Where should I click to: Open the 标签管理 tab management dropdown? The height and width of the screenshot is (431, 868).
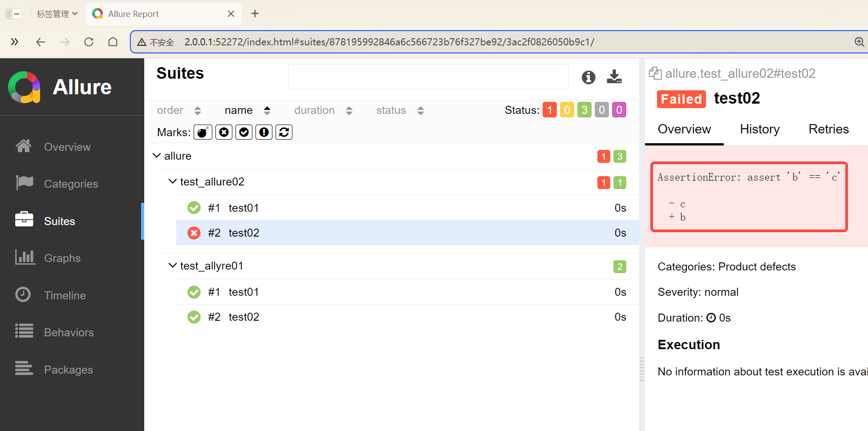point(57,14)
